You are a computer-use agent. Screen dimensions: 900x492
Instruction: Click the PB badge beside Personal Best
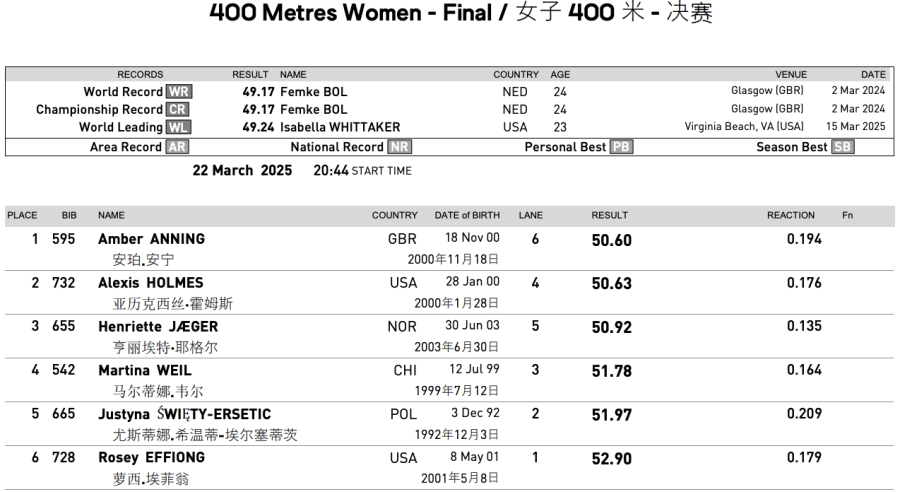(x=621, y=147)
